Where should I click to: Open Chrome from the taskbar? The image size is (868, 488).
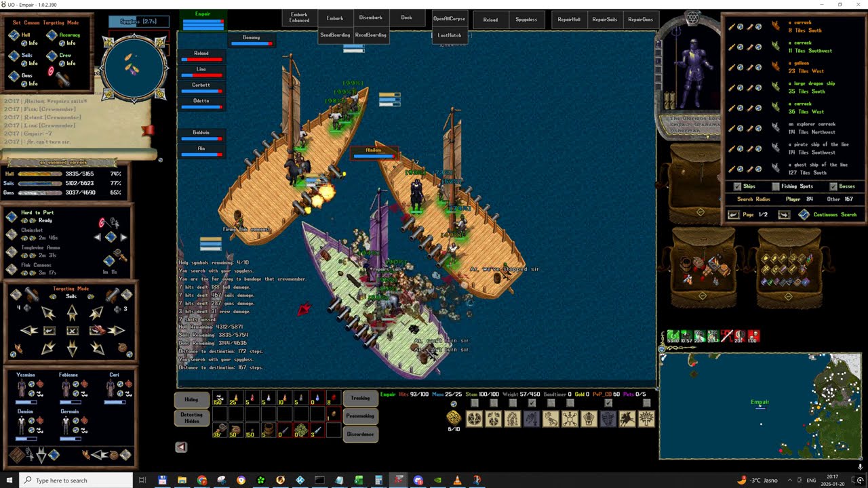[202, 480]
